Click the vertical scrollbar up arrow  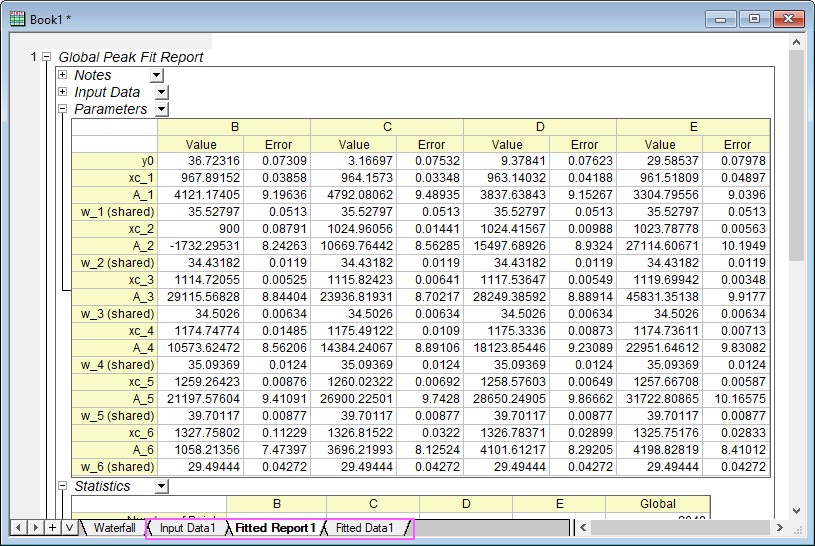click(796, 43)
